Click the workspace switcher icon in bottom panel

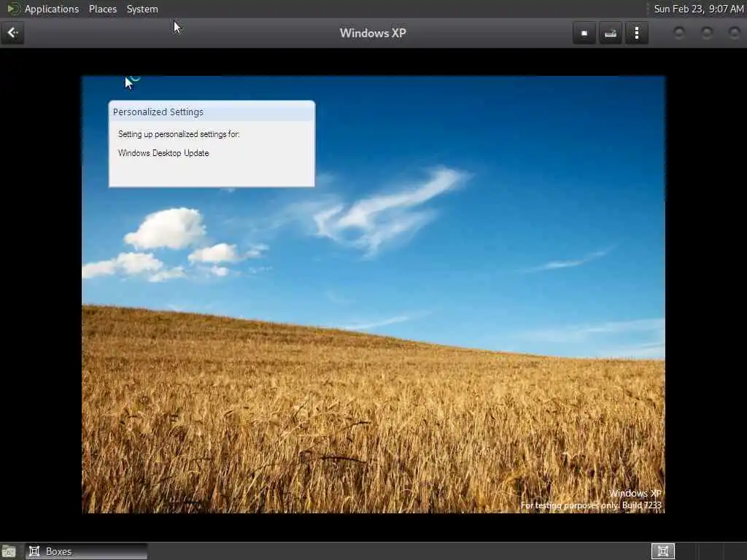(x=662, y=551)
